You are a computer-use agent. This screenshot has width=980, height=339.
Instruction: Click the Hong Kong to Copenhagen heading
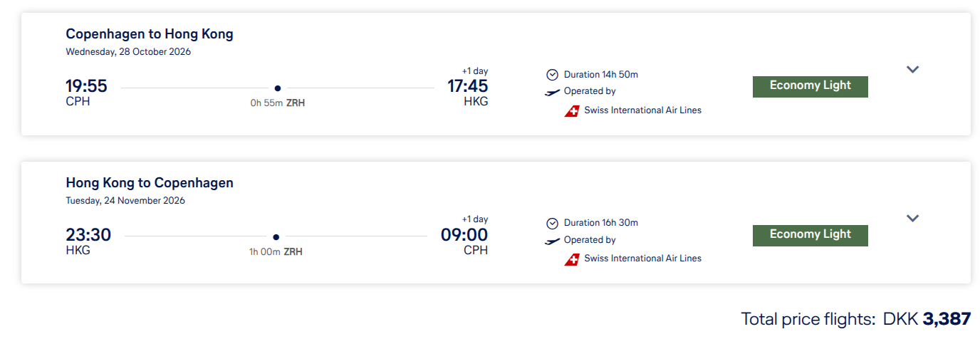150,183
